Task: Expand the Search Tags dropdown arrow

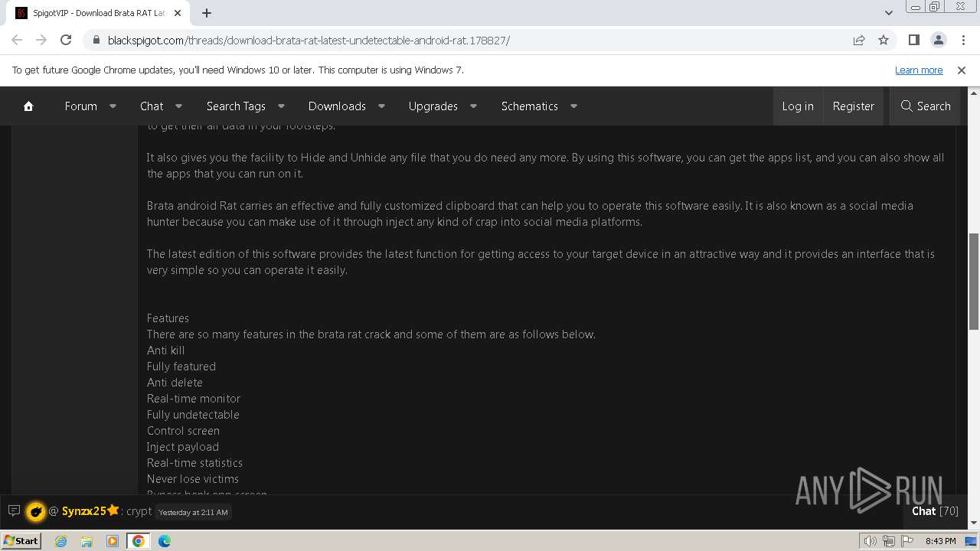Action: pos(281,106)
